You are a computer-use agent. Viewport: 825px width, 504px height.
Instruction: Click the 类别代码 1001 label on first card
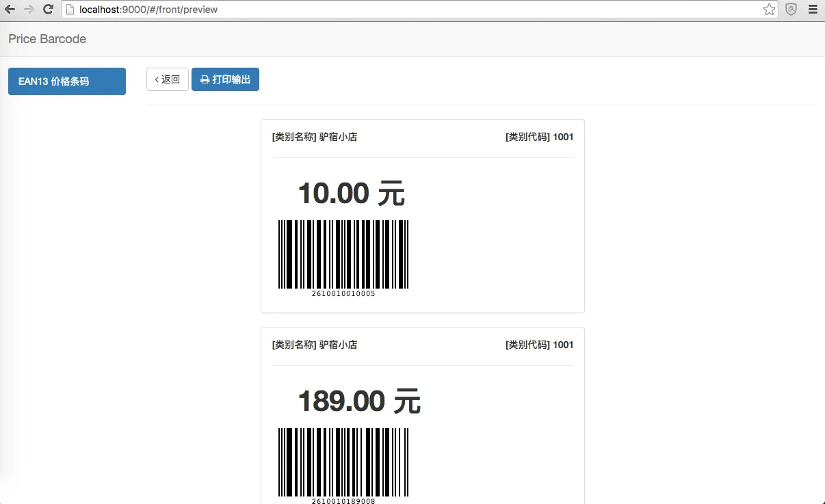(540, 137)
